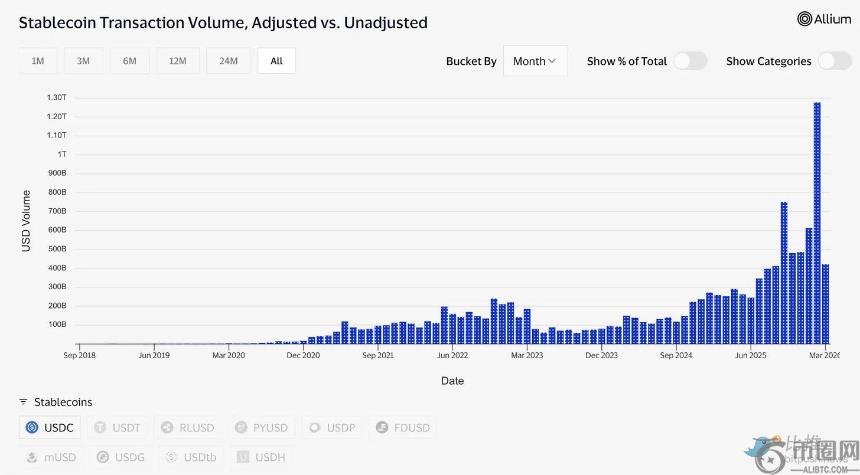Enable the mUSD stablecoin filter
This screenshot has width=860, height=475.
pos(50,457)
